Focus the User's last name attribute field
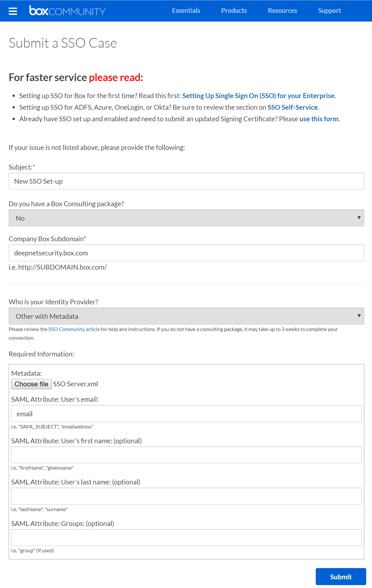The width and height of the screenshot is (372, 588). 186,496
